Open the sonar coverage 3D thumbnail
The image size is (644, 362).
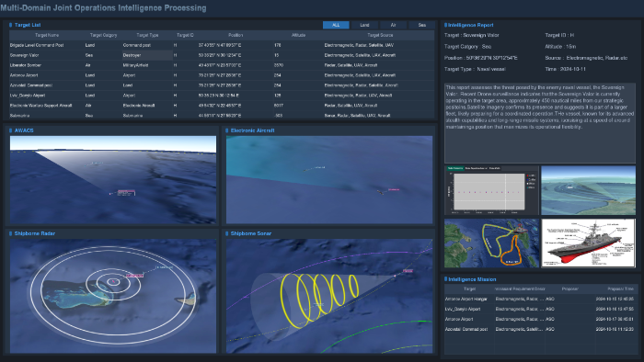point(588,190)
